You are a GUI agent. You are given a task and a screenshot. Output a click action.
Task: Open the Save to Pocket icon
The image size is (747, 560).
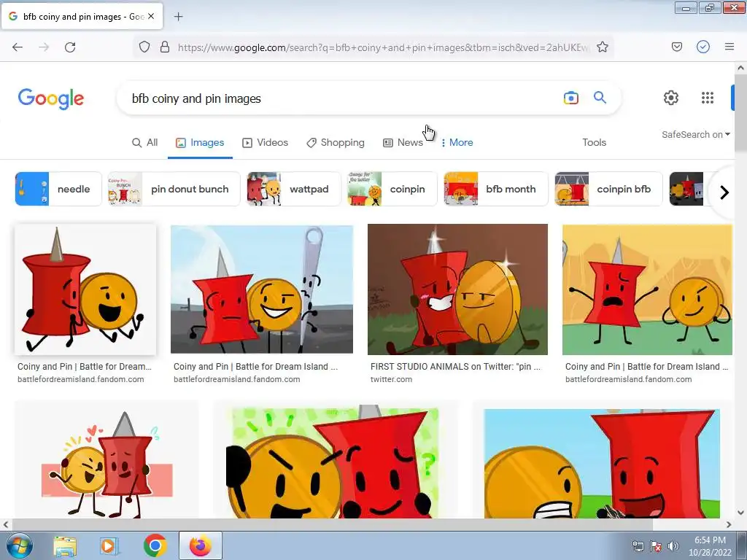(x=677, y=47)
